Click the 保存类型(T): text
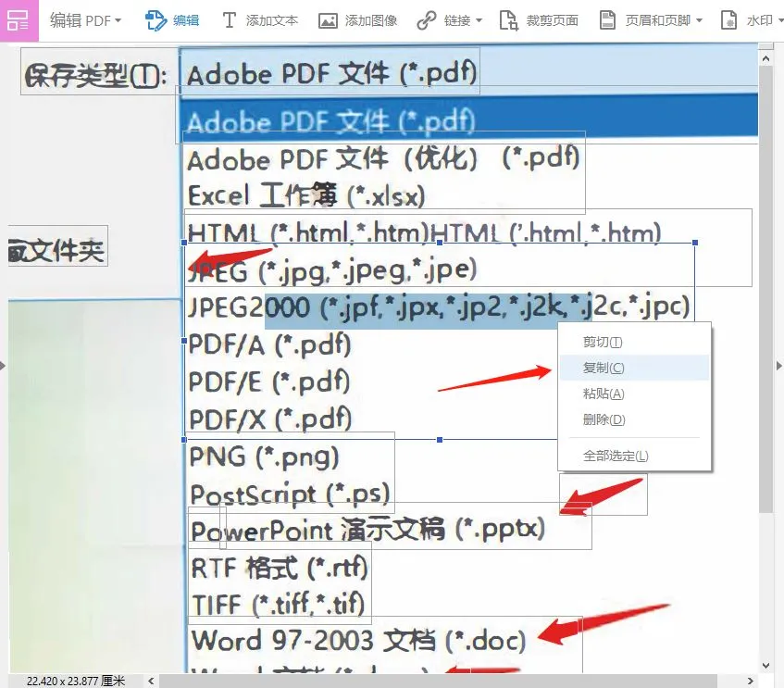Viewport: 784px width, 688px height. [x=95, y=76]
